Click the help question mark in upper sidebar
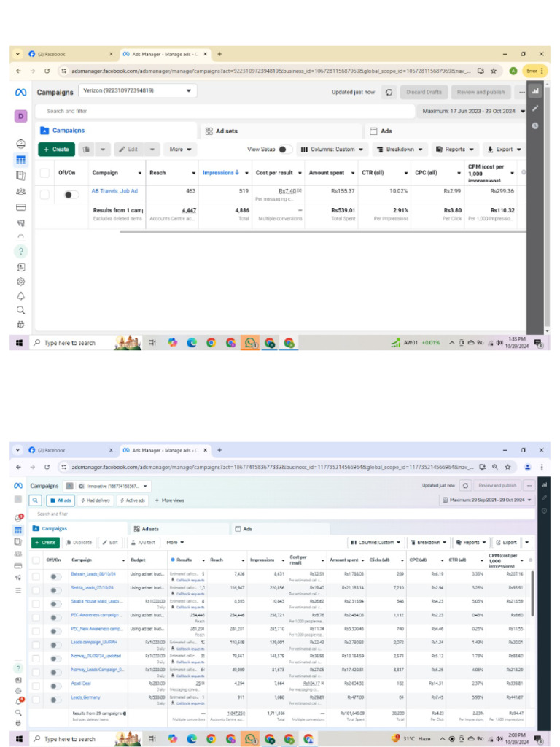Image resolution: width=560 pixels, height=747 pixels. point(20,252)
